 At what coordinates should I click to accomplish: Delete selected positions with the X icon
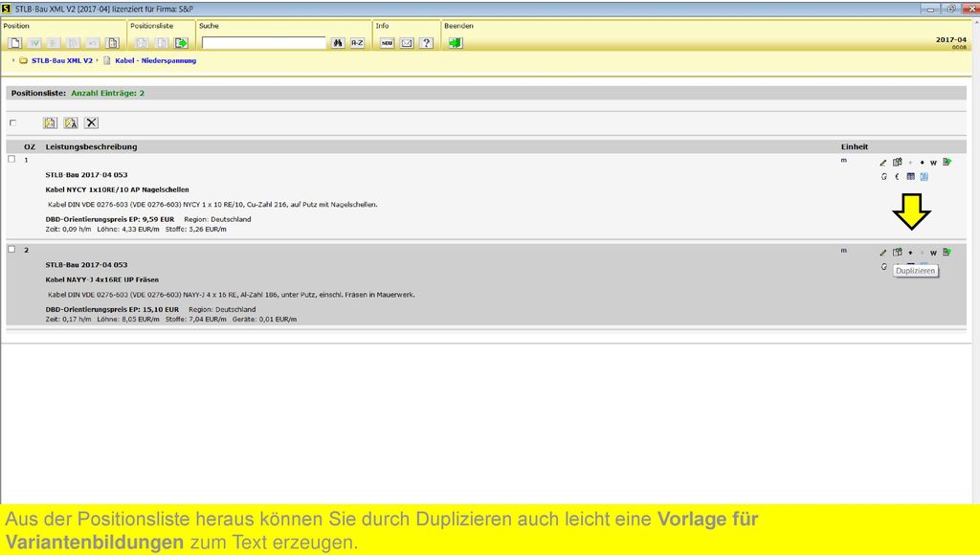coord(91,123)
